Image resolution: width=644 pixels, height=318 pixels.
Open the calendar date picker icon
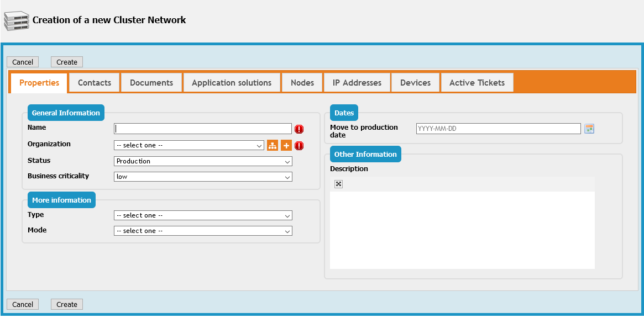click(589, 129)
